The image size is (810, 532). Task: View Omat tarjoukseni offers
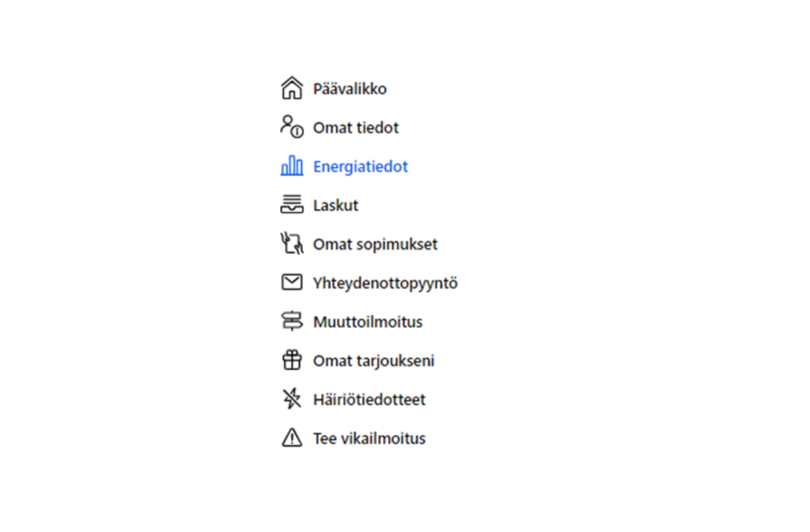[x=373, y=361]
